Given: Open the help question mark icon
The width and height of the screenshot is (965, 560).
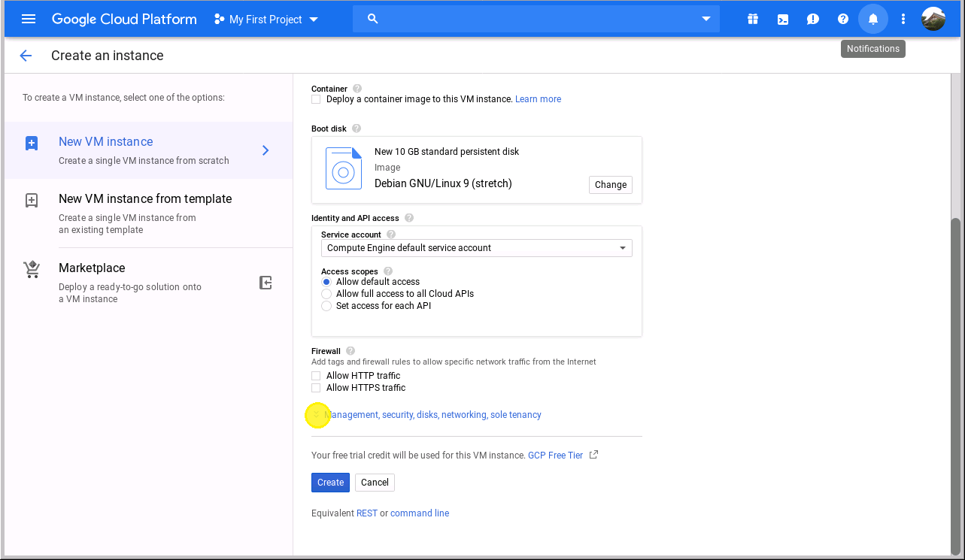Looking at the screenshot, I should (843, 20).
